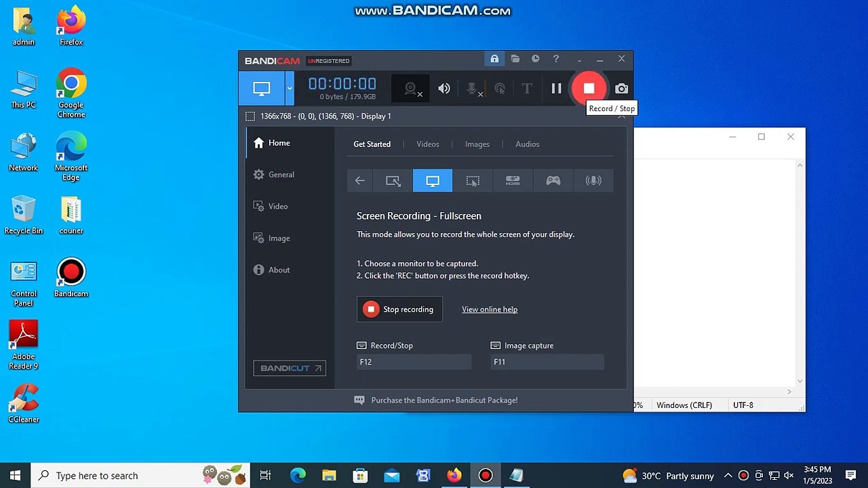
Task: Open the weather widget 30°C Partly sunny
Action: pyautogui.click(x=668, y=476)
